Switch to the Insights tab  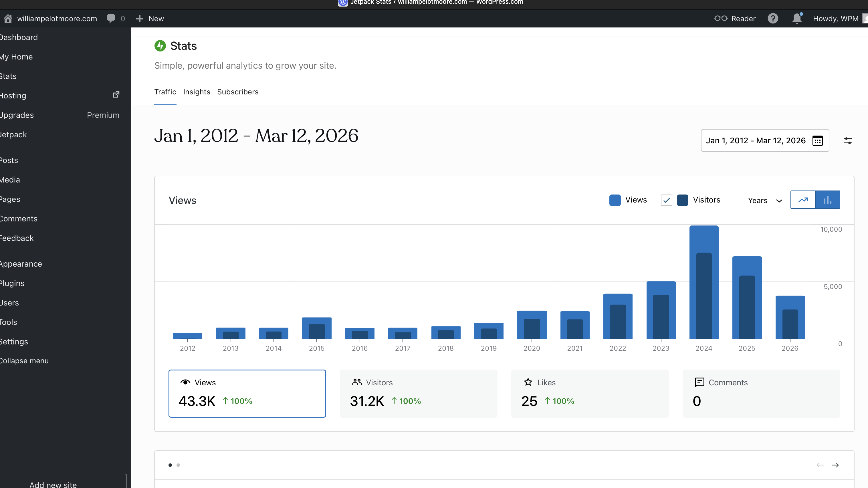[197, 92]
